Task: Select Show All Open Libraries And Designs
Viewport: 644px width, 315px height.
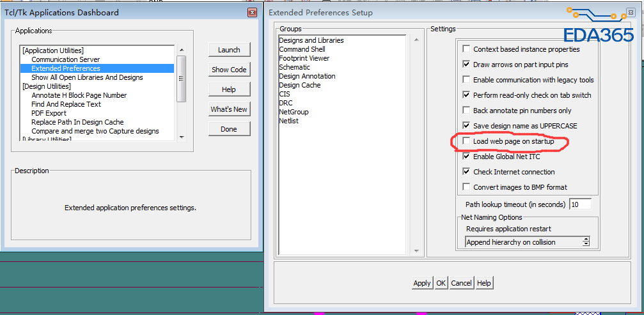Action: [x=87, y=77]
